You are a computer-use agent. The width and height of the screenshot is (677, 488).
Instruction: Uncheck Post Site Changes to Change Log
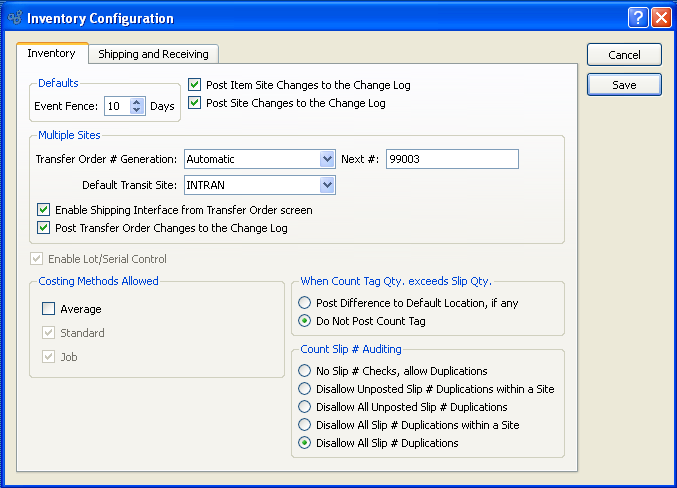[x=195, y=103]
